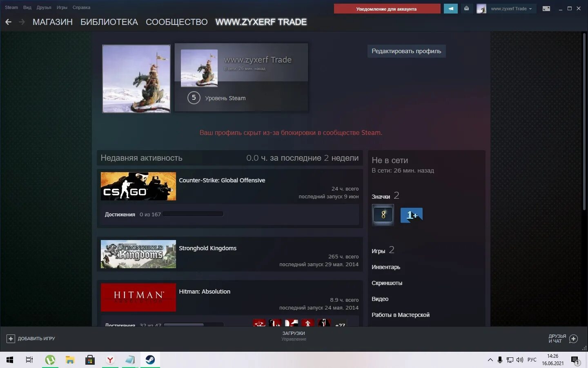
Task: Open the Игры menu
Action: (62, 7)
